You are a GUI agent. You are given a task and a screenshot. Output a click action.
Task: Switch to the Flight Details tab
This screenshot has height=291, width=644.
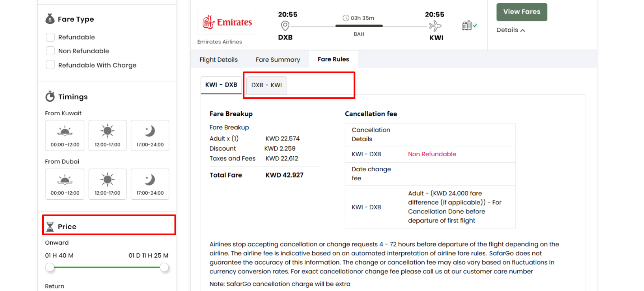coord(218,60)
